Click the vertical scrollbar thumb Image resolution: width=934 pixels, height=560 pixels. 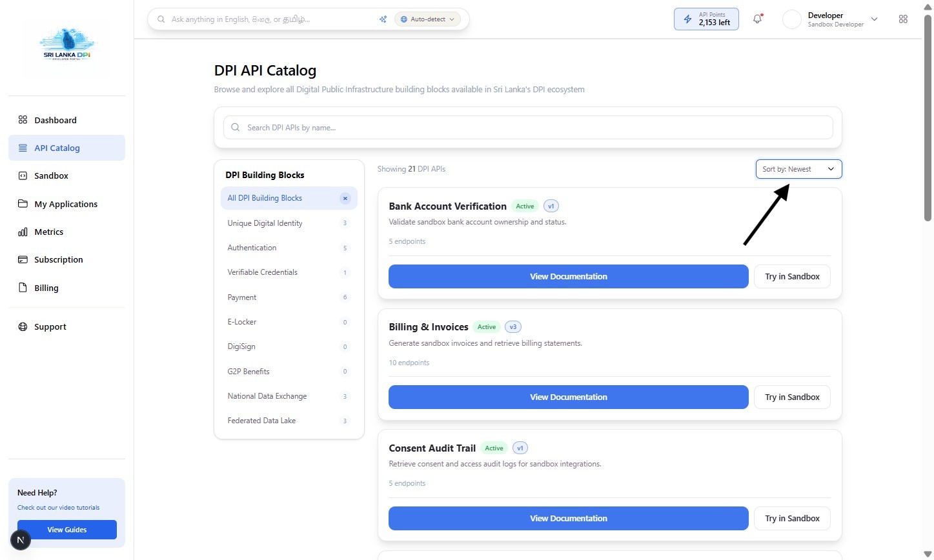click(928, 118)
